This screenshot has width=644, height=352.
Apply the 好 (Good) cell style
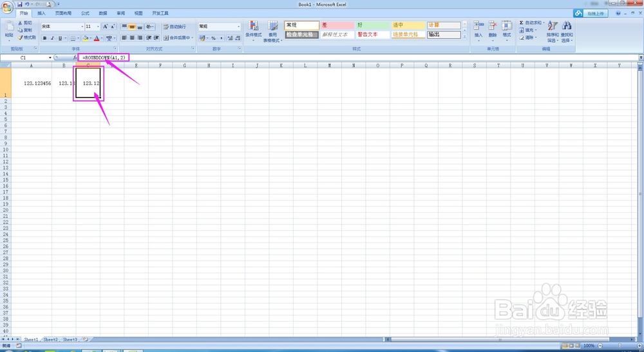372,26
